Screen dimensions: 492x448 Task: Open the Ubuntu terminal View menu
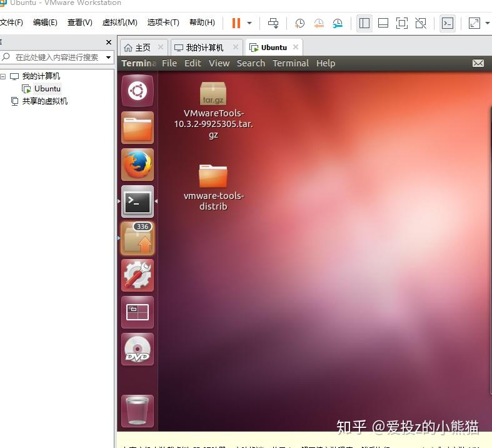pos(219,63)
